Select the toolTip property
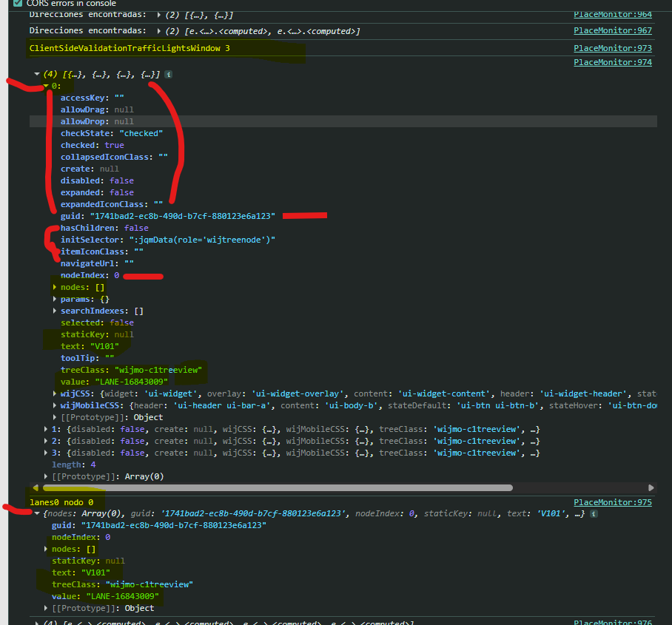Screen dimensions: 672x625 [87, 358]
